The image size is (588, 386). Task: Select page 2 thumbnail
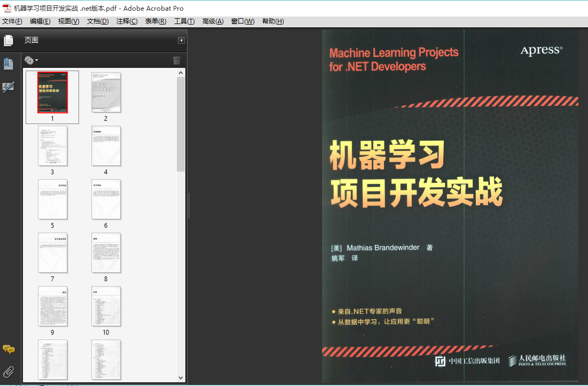106,92
